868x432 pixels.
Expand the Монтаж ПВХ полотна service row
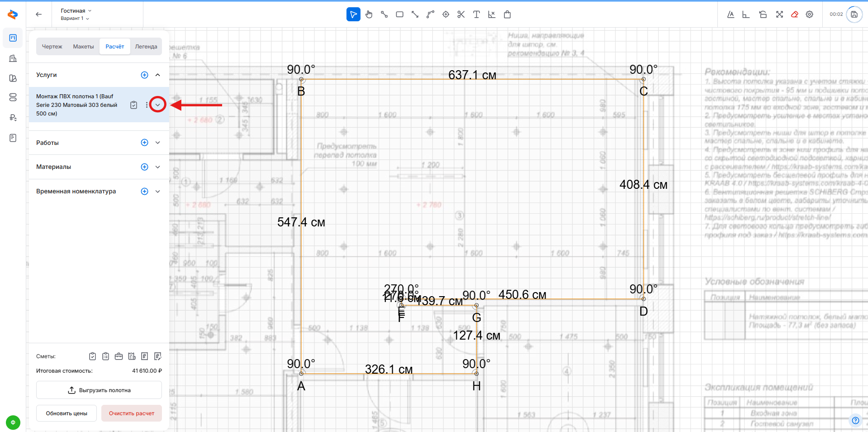point(157,105)
